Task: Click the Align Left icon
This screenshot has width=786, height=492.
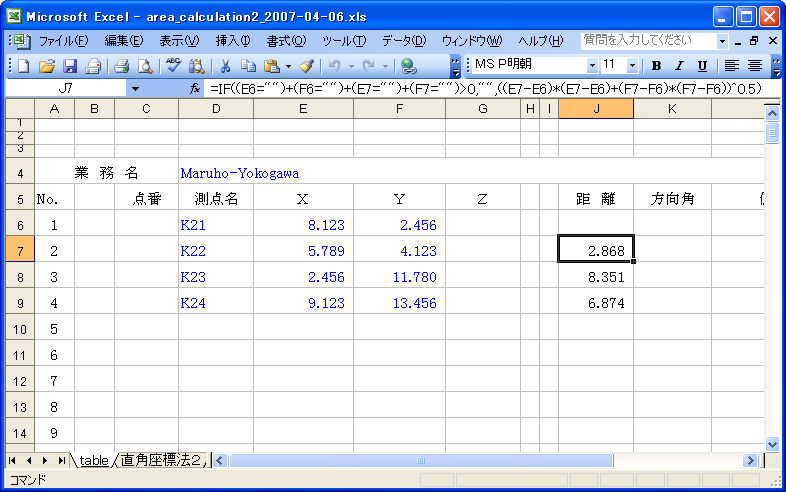Action: coord(732,66)
